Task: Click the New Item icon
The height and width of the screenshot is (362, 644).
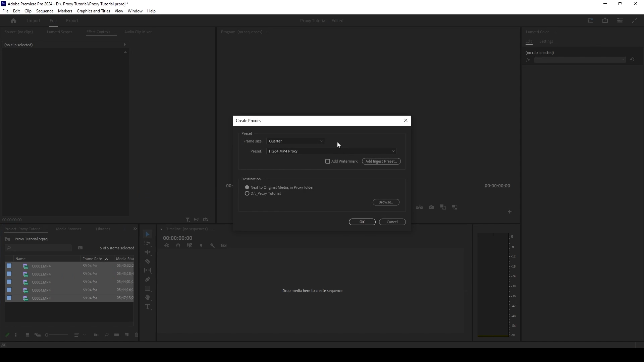Action: (127, 335)
